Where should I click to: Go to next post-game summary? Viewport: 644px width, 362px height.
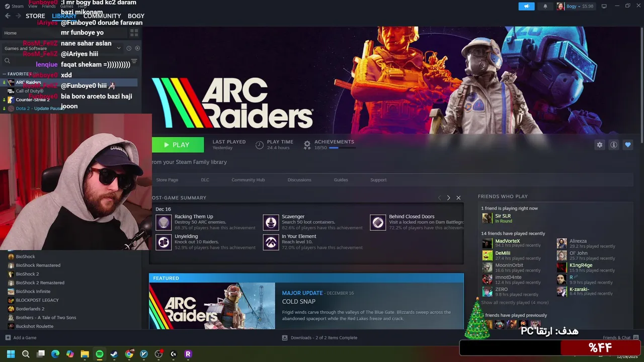click(x=448, y=198)
